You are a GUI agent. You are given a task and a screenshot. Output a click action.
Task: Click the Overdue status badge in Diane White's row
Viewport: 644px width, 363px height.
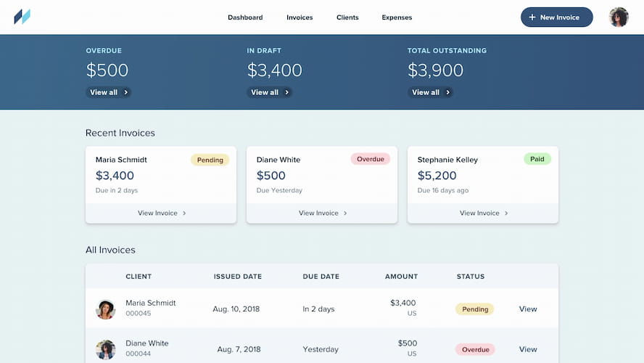click(475, 349)
